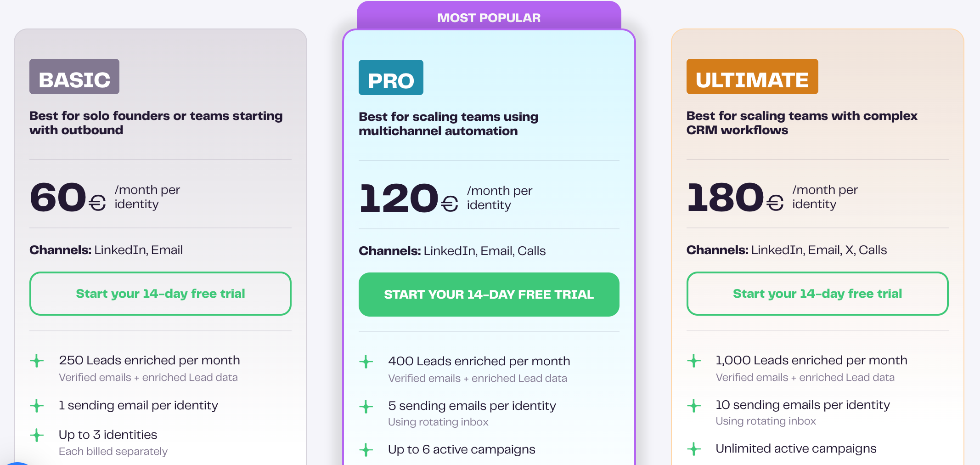This screenshot has height=465, width=980.
Task: Click plus icon beside 1,000 Leads enriched
Action: (x=694, y=361)
